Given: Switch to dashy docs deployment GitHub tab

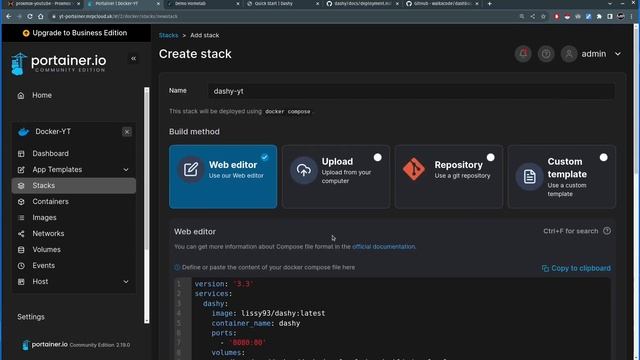Looking at the screenshot, I should (362, 4).
